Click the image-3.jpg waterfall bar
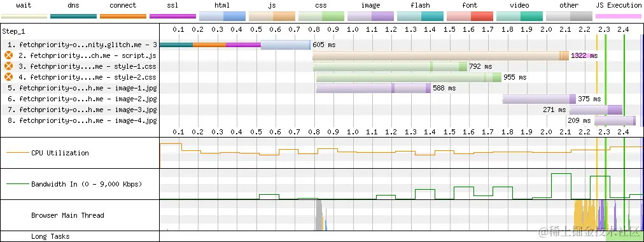Viewport: 644px width, 242px height. click(x=596, y=110)
